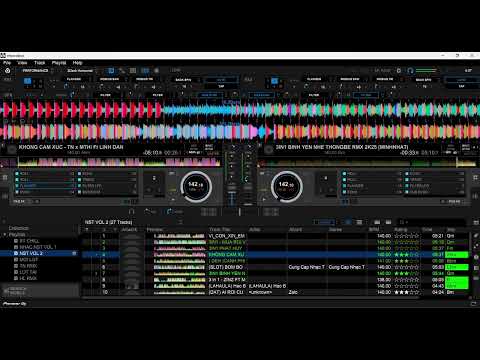
Task: Click the left deck overview waveform
Action: (x=119, y=162)
